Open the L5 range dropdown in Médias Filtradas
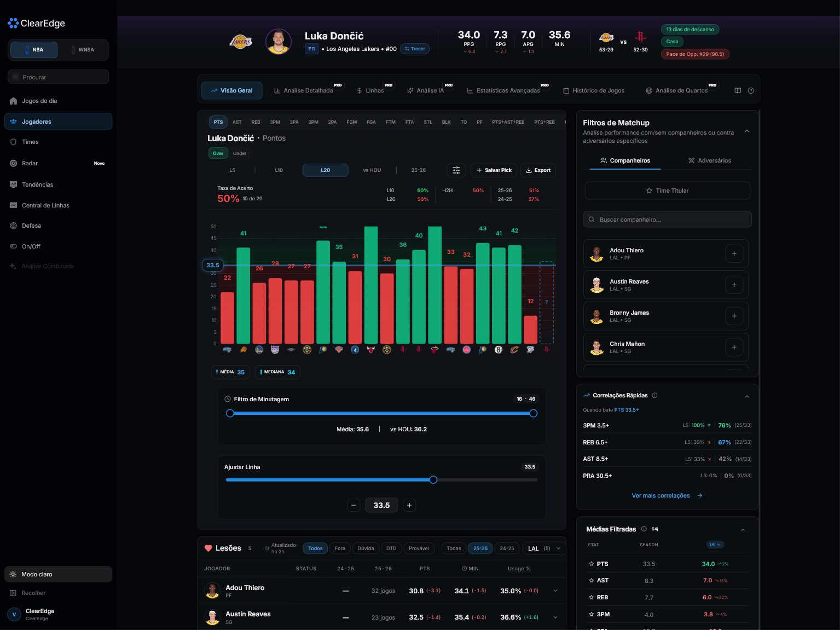The height and width of the screenshot is (630, 840). point(715,545)
